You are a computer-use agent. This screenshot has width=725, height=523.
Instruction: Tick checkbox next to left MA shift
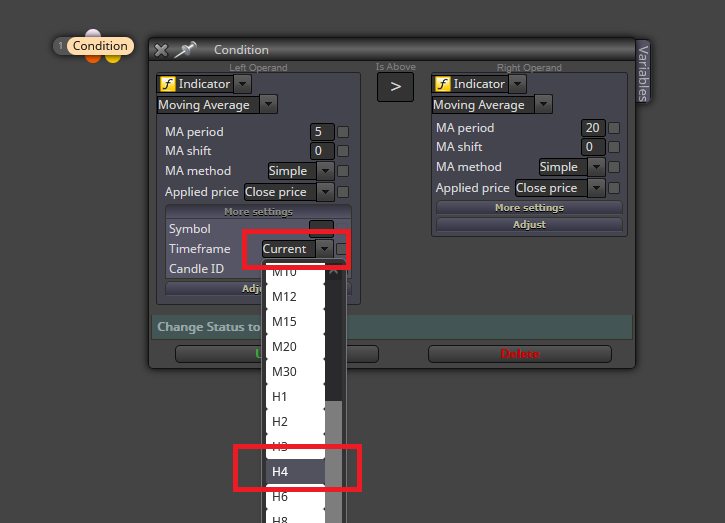pyautogui.click(x=343, y=151)
